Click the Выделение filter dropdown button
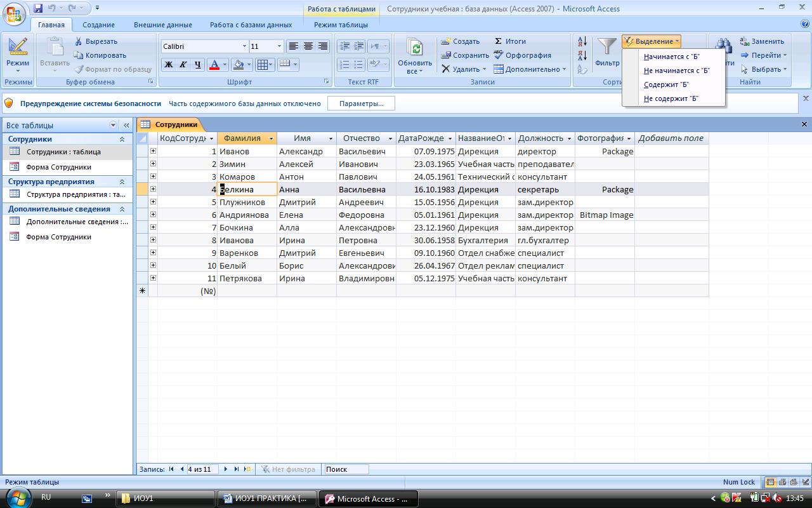 (652, 41)
